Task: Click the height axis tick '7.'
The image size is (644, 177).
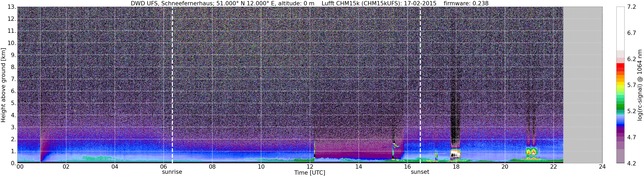Action: [13, 79]
